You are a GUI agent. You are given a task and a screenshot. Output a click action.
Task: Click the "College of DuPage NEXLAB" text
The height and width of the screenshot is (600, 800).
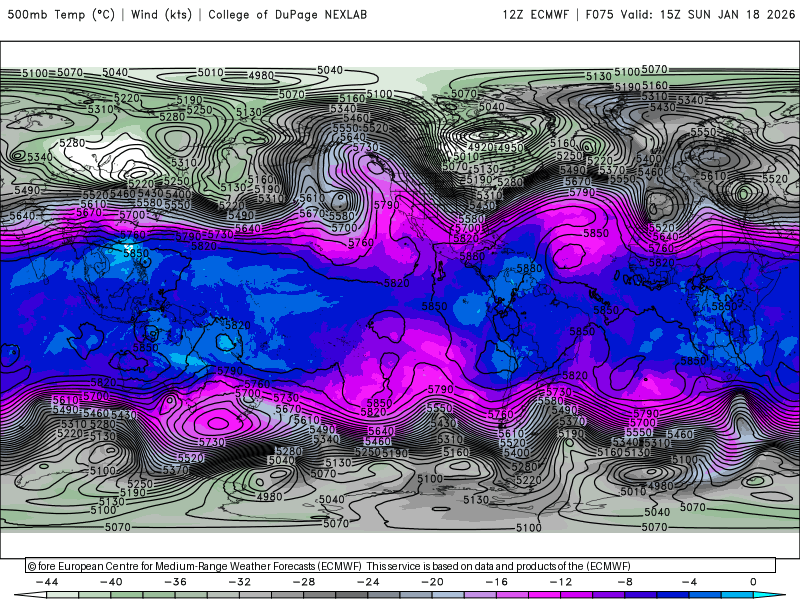[287, 15]
